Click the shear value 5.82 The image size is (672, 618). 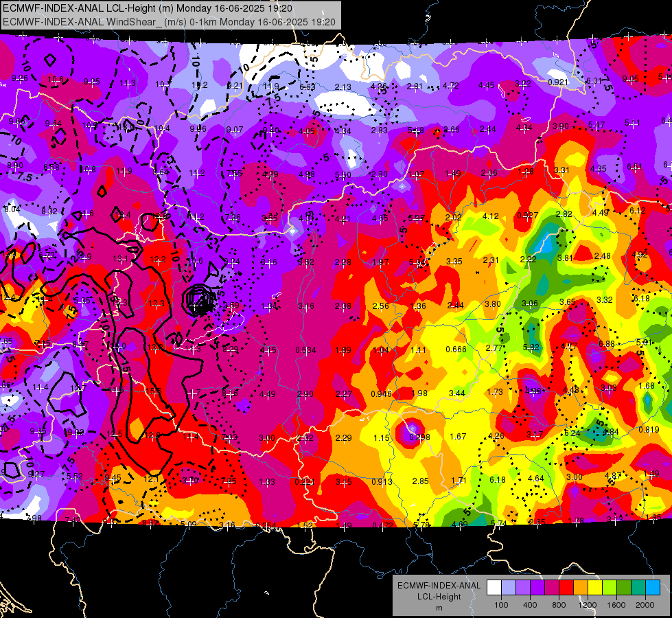[x=531, y=347]
